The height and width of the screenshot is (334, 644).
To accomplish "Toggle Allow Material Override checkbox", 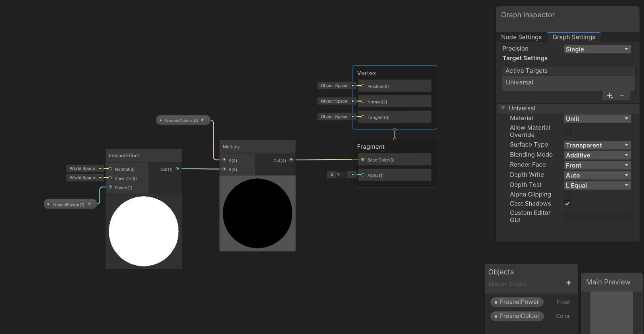I will point(567,131).
